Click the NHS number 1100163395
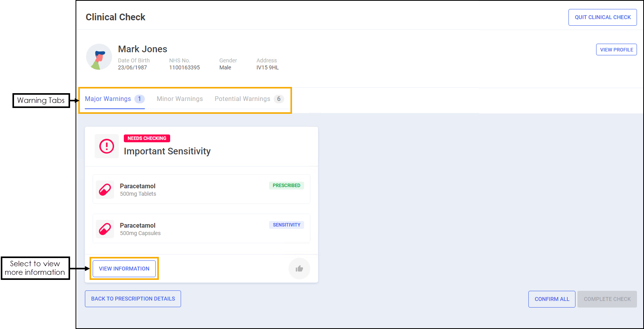This screenshot has width=644, height=329. (x=184, y=67)
